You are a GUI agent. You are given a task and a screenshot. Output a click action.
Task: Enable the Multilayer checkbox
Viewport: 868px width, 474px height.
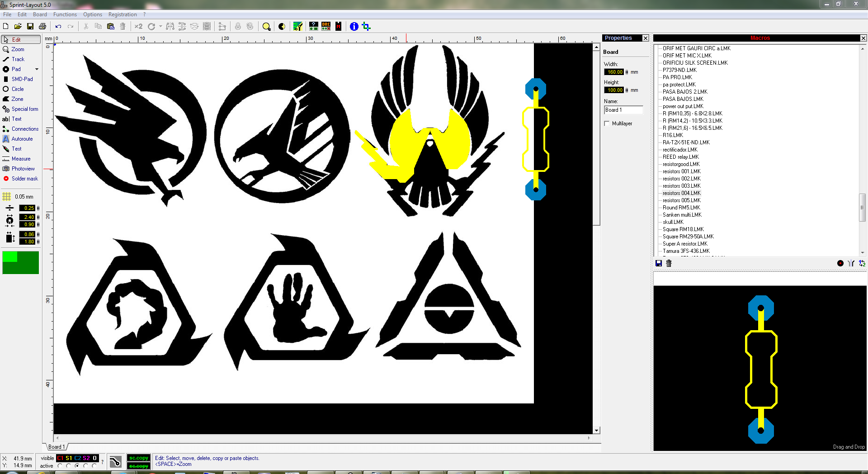point(607,123)
